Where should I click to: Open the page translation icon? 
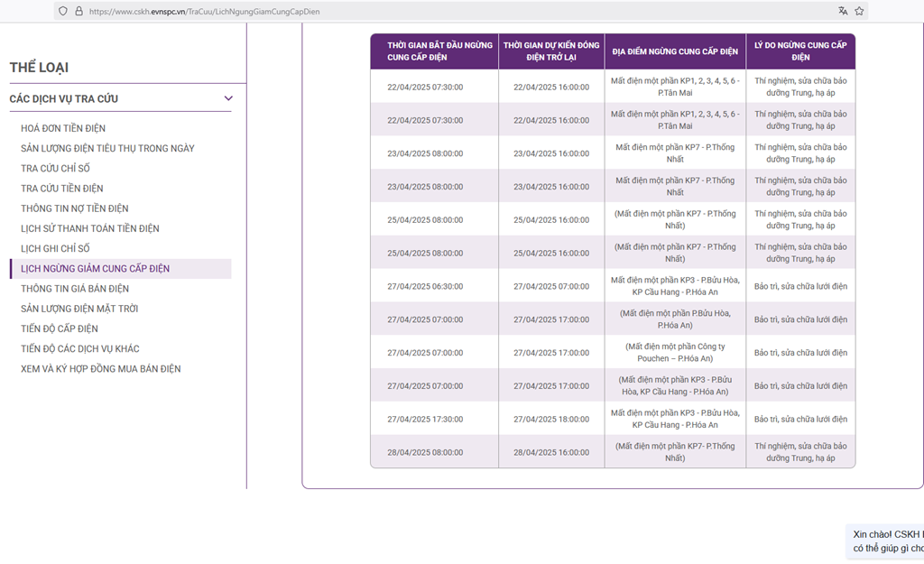(x=843, y=11)
